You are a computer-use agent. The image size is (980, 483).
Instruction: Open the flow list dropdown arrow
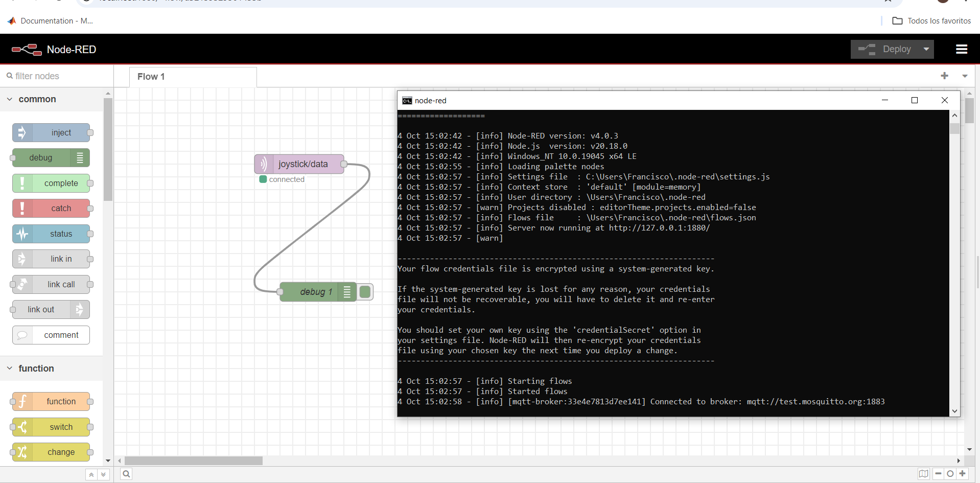[965, 76]
